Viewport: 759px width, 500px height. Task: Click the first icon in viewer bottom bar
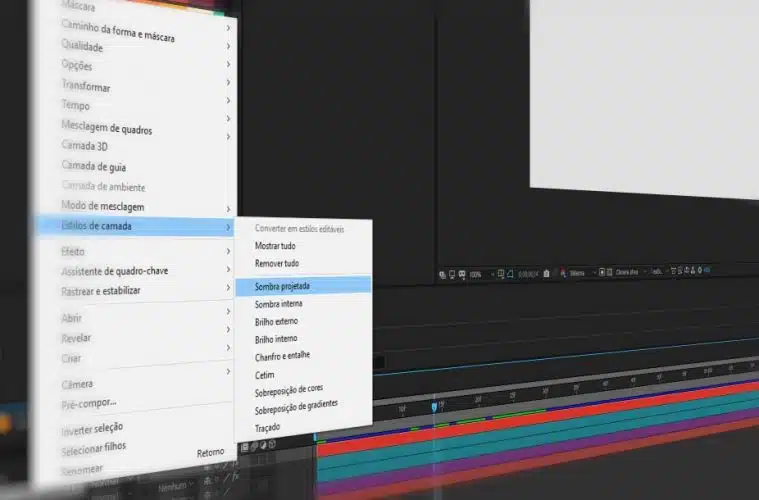pyautogui.click(x=443, y=273)
